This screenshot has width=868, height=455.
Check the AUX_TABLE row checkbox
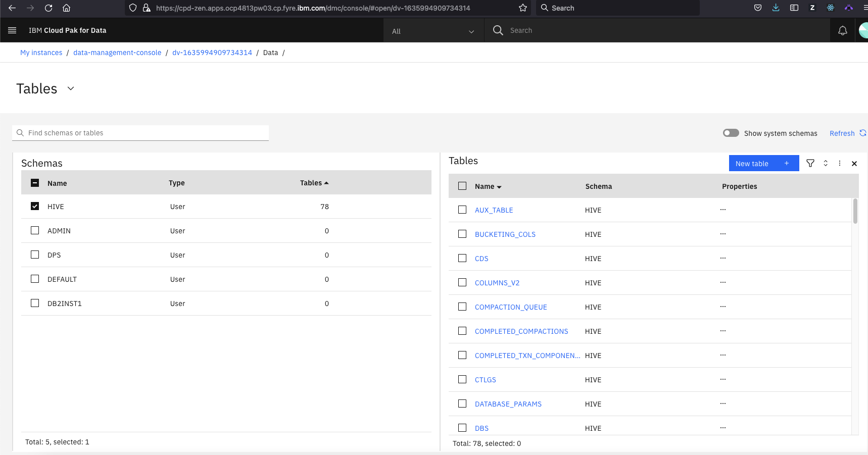tap(462, 210)
